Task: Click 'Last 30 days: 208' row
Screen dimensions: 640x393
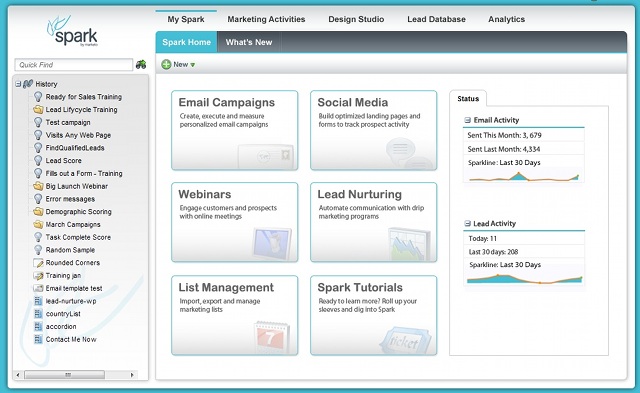Action: pos(493,252)
